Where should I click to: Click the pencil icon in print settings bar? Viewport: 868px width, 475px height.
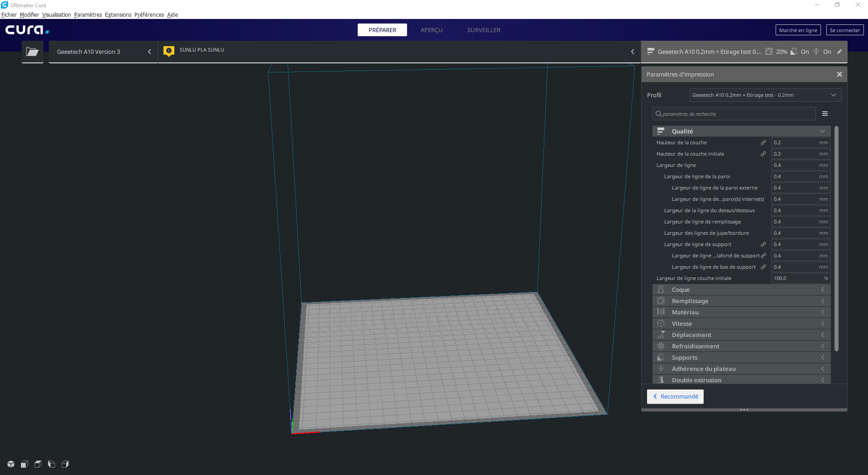tap(839, 52)
